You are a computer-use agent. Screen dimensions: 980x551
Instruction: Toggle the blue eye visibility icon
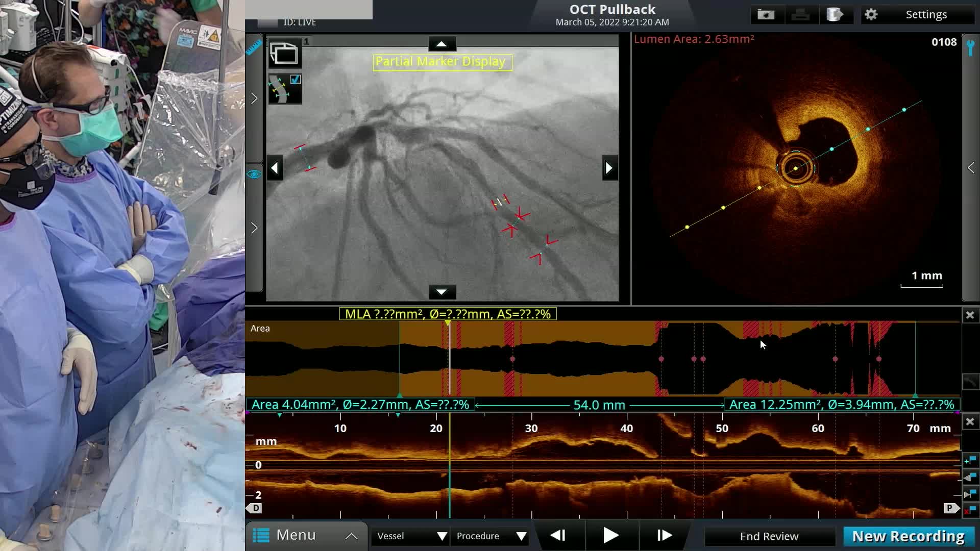pyautogui.click(x=254, y=174)
